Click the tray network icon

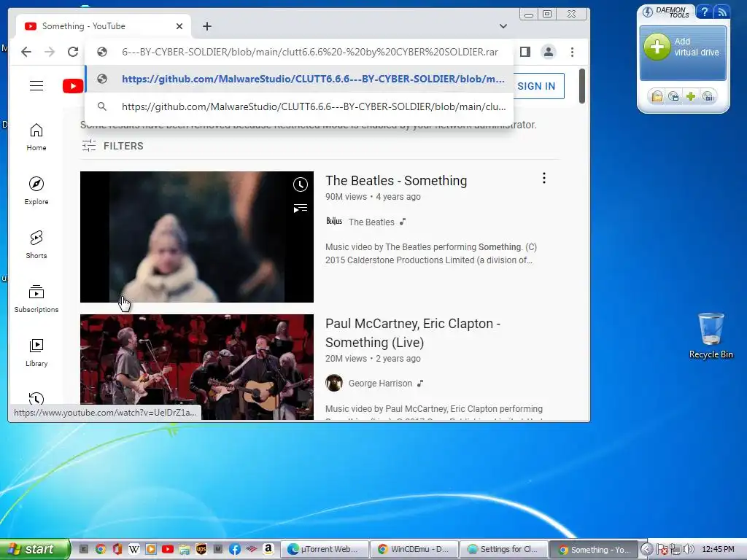coord(676,549)
